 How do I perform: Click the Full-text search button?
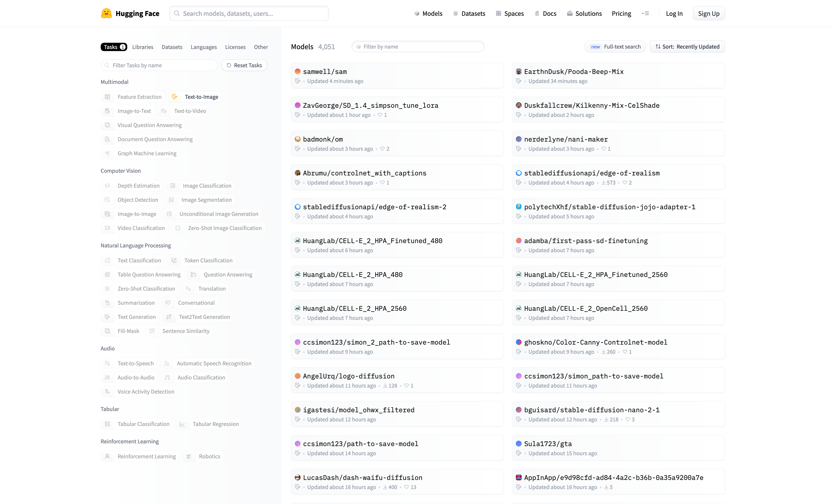coord(615,46)
